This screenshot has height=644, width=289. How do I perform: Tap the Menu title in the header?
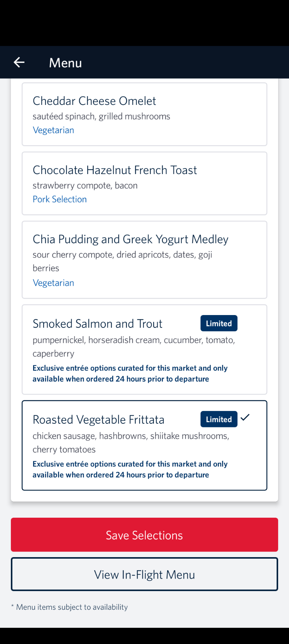coord(65,62)
